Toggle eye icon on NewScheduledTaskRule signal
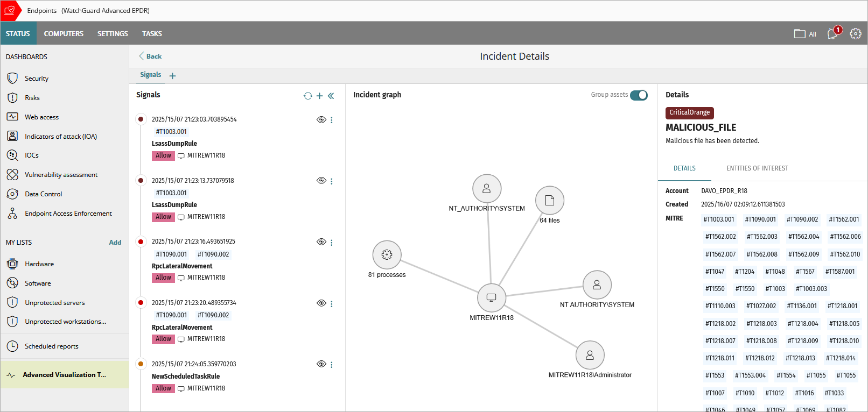 (321, 364)
